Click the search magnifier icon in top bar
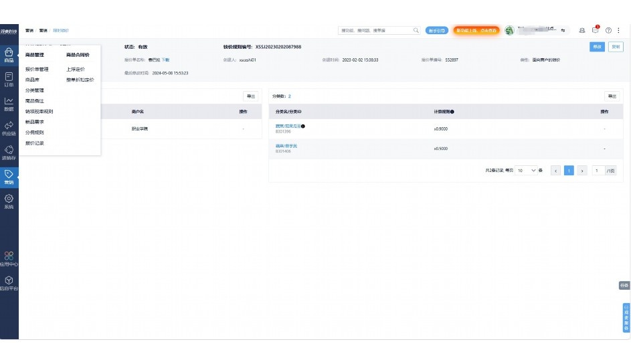The height and width of the screenshot is (364, 631). click(x=416, y=30)
